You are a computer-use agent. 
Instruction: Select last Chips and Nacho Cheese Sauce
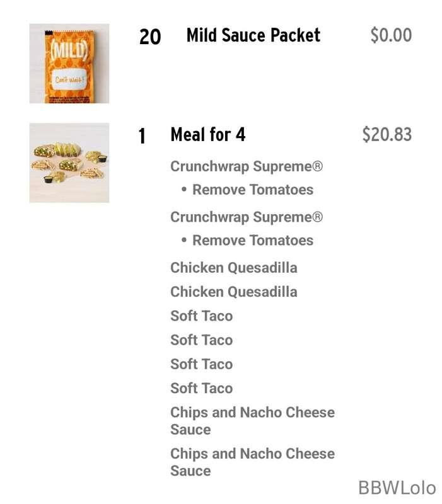(x=252, y=462)
